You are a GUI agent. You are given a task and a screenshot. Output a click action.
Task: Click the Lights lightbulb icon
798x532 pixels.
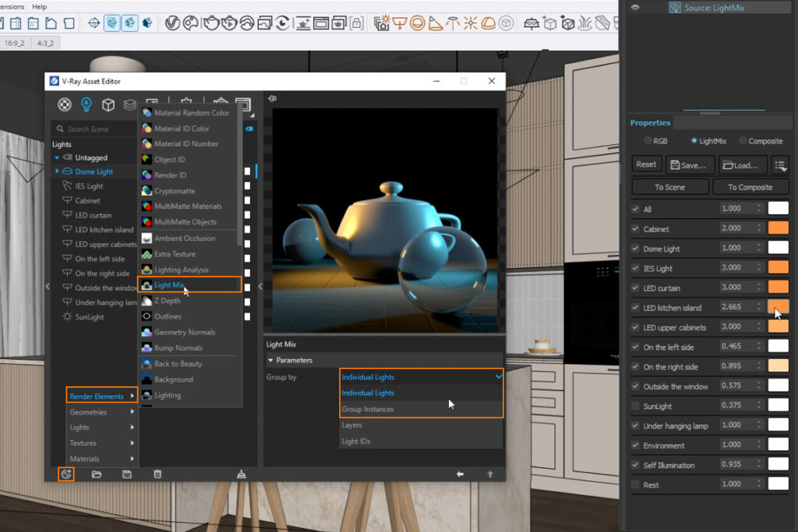[x=87, y=104]
